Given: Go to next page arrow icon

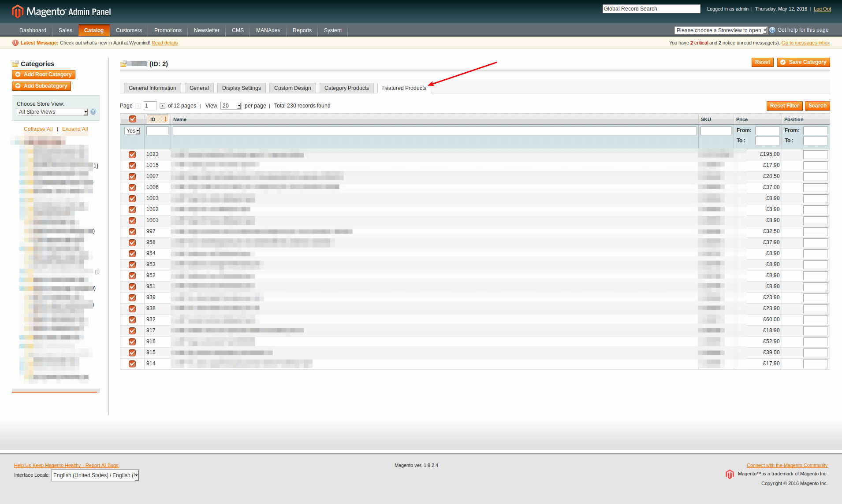Looking at the screenshot, I should (x=162, y=106).
